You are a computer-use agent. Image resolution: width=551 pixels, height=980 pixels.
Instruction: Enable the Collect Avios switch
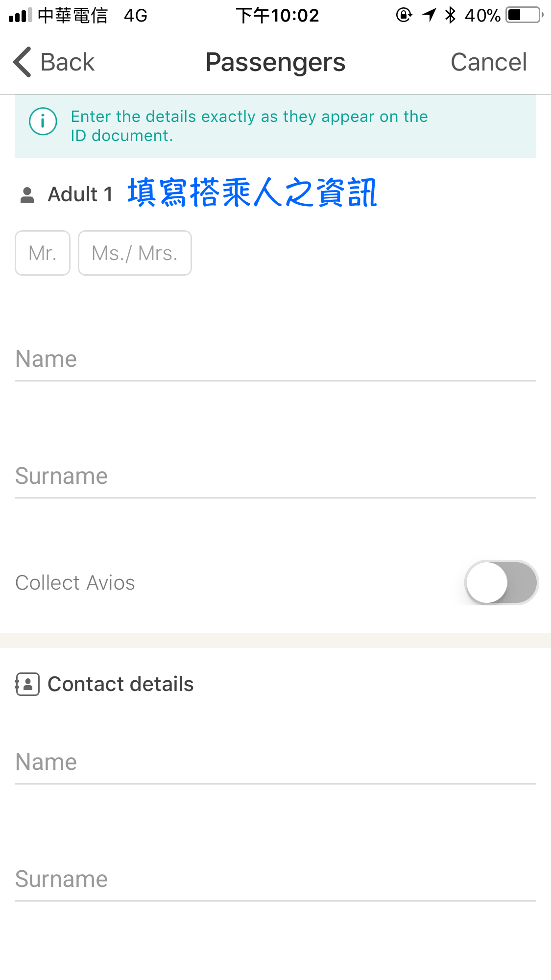click(x=501, y=583)
